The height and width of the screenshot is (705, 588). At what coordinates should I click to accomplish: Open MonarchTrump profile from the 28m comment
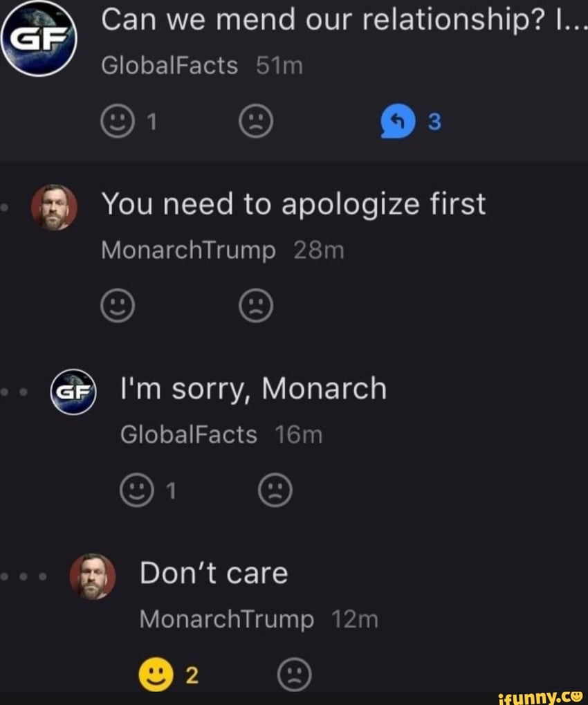[188, 250]
